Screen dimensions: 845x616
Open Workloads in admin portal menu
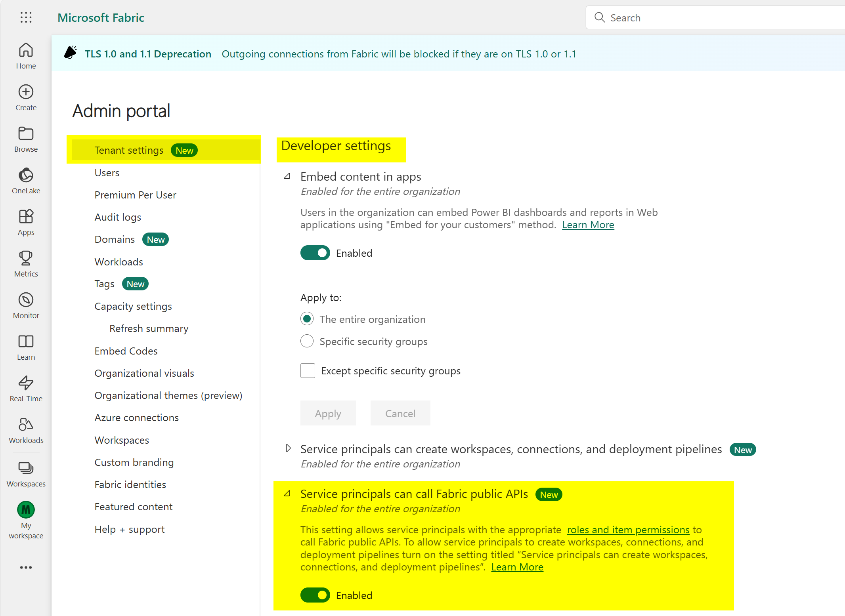point(119,262)
